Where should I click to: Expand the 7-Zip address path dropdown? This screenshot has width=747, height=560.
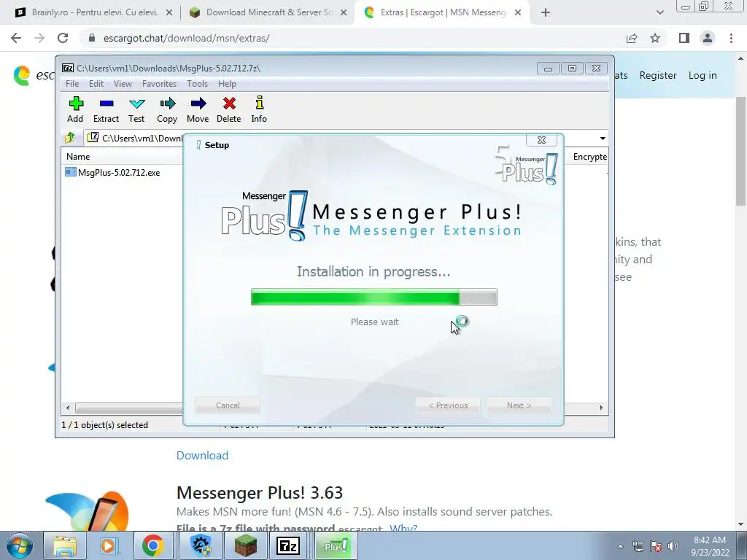(x=603, y=138)
